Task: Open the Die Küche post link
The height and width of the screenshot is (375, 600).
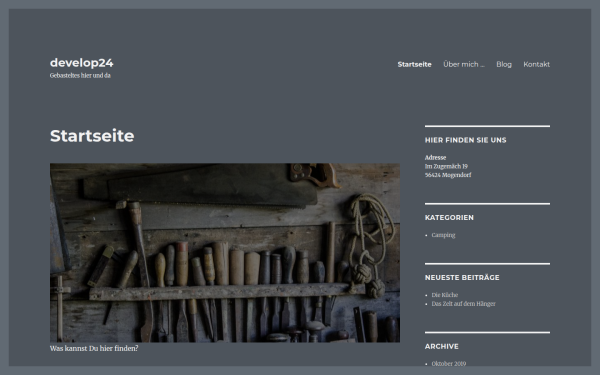Action: click(445, 295)
